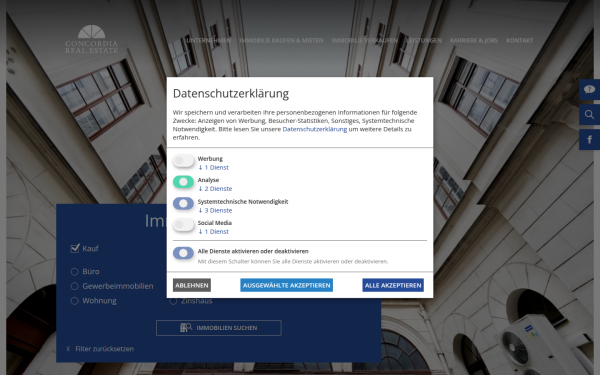Open the Datenschutzerklärung link in text
Viewport: 600px width, 375px height.
pyautogui.click(x=315, y=129)
